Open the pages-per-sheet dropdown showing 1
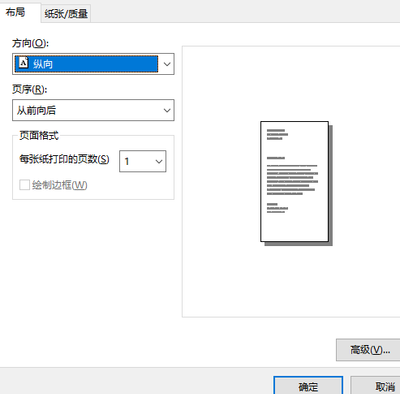 point(143,161)
